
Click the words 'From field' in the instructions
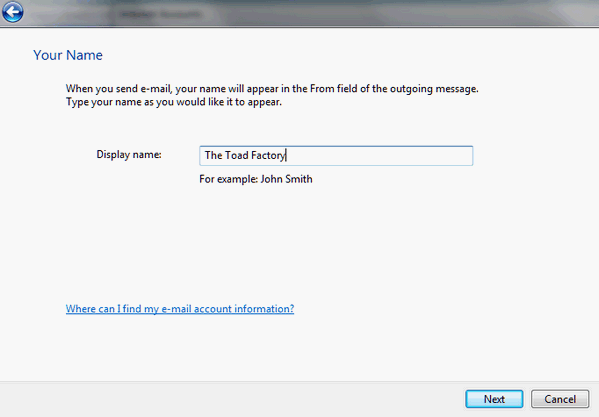click(333, 89)
